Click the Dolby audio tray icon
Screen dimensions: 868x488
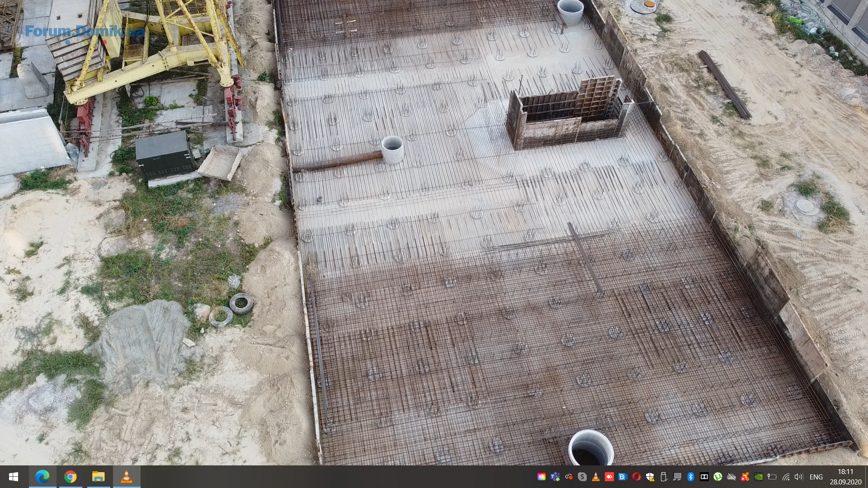pyautogui.click(x=704, y=477)
